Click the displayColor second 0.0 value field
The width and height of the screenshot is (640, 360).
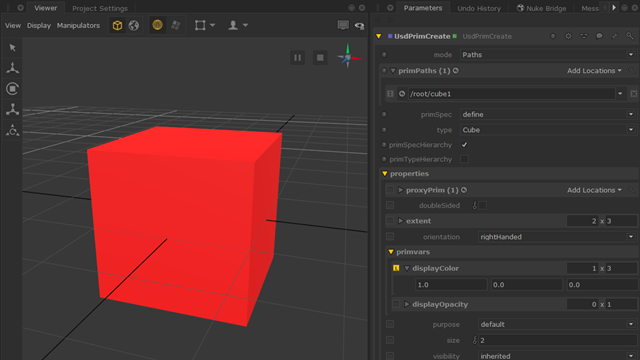tap(527, 285)
